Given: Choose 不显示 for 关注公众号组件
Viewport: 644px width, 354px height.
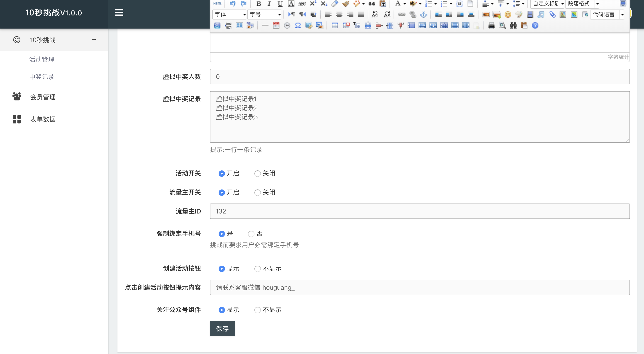Looking at the screenshot, I should coord(257,310).
